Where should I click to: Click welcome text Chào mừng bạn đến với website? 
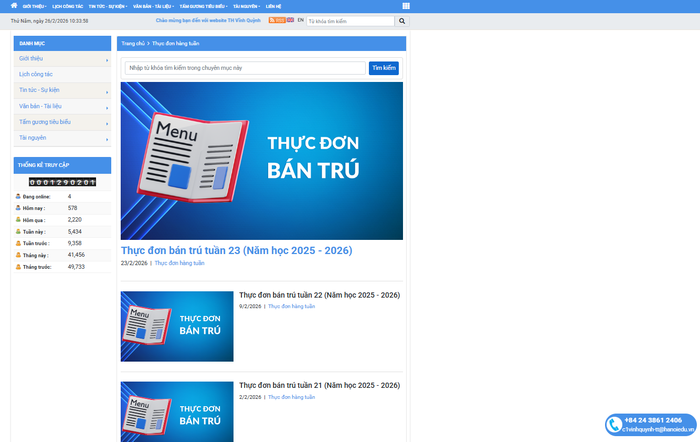tap(208, 21)
